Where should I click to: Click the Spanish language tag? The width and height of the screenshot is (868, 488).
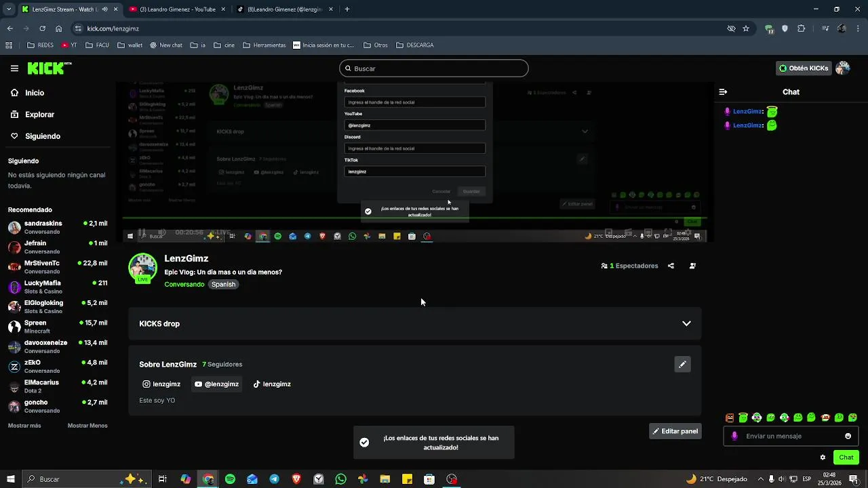click(223, 285)
